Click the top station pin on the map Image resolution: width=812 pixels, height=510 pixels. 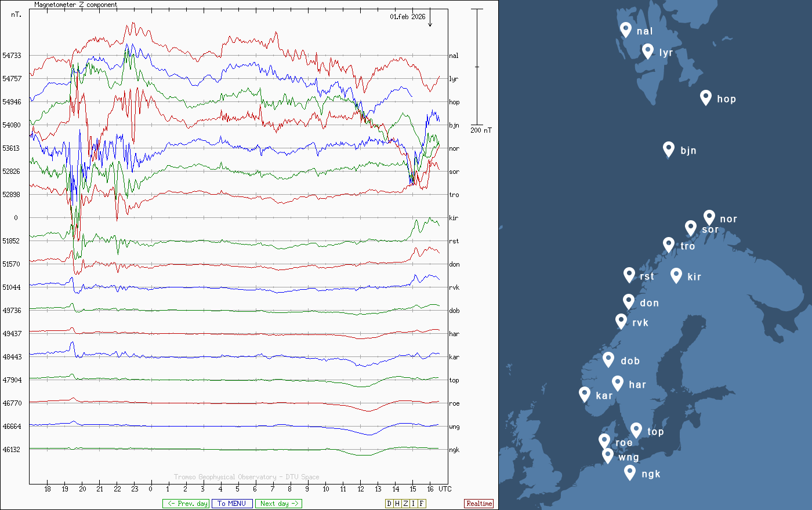(x=636, y=430)
